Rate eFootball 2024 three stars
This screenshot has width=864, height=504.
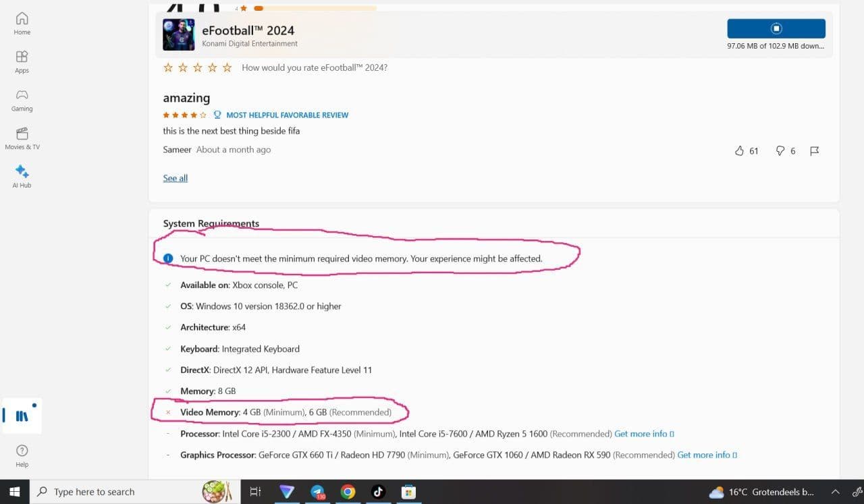(198, 67)
